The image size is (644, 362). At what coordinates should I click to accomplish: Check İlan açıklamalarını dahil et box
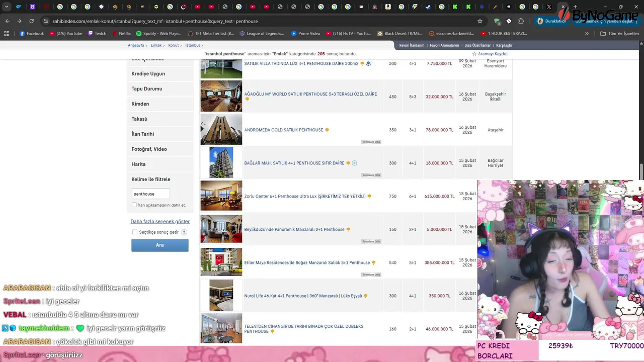pyautogui.click(x=134, y=205)
